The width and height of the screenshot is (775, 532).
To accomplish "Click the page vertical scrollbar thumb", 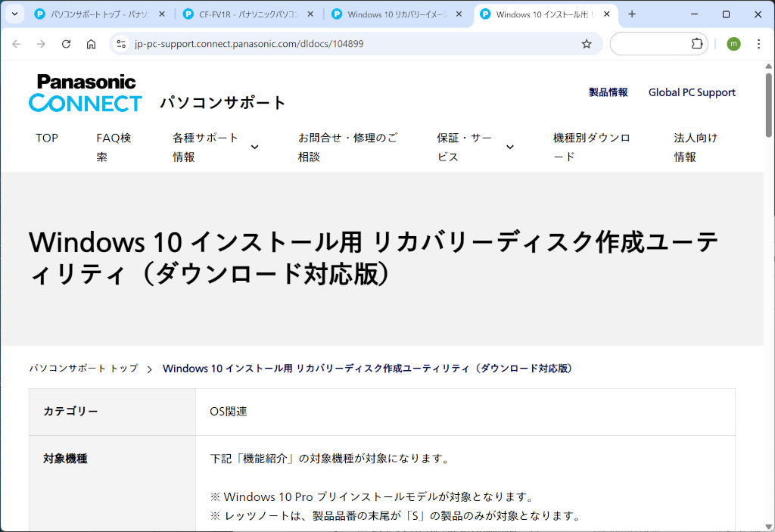I will [x=769, y=105].
